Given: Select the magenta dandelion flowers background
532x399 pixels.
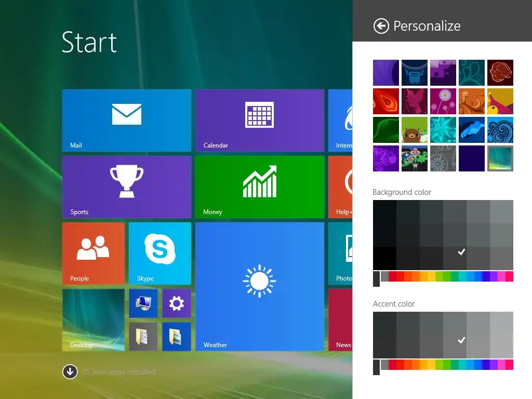Looking at the screenshot, I should click(443, 101).
